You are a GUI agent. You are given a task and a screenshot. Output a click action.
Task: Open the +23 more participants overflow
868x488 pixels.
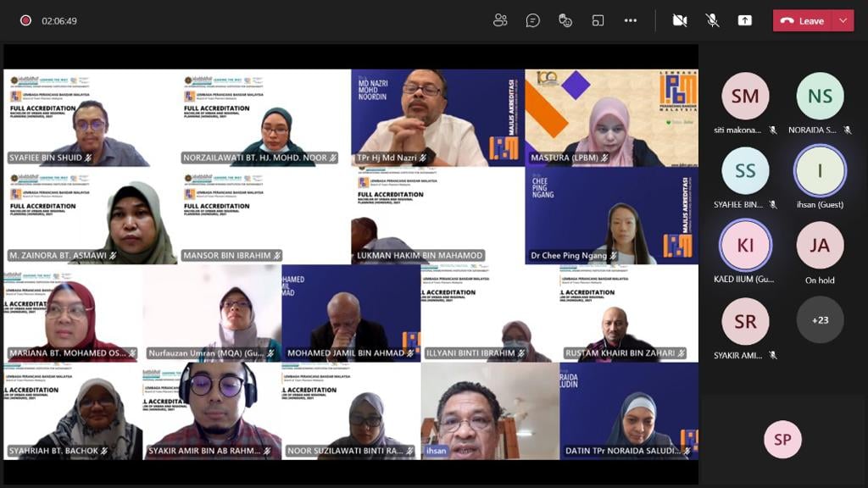820,320
